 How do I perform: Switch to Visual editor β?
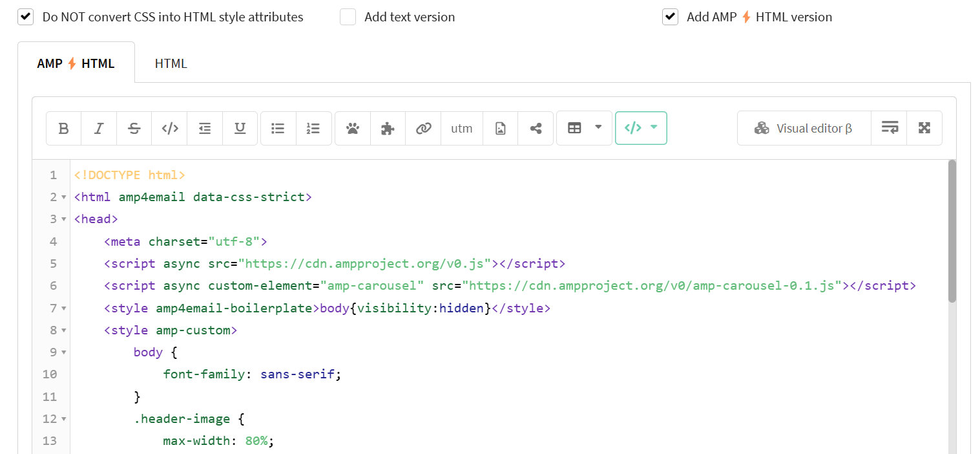coord(804,128)
